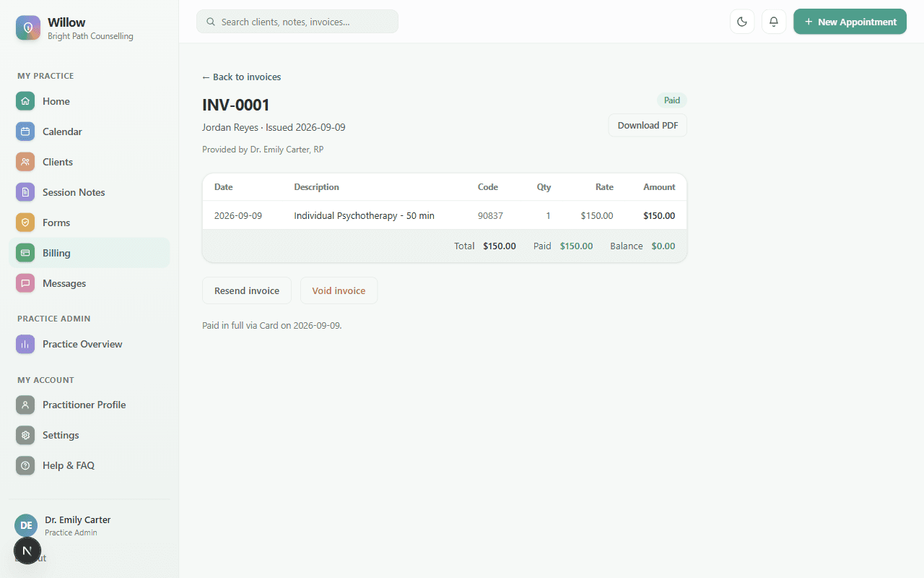Click the DE user avatar
The image size is (924, 578).
pos(26,525)
